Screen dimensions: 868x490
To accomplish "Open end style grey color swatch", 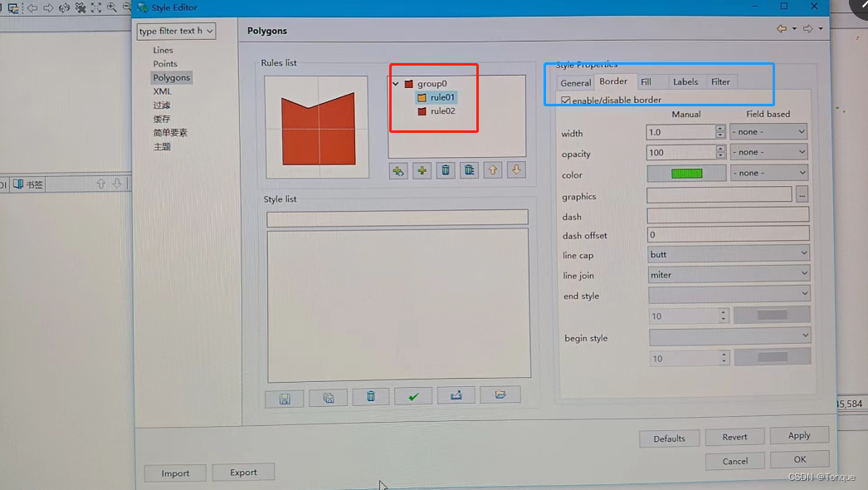I will click(x=773, y=315).
